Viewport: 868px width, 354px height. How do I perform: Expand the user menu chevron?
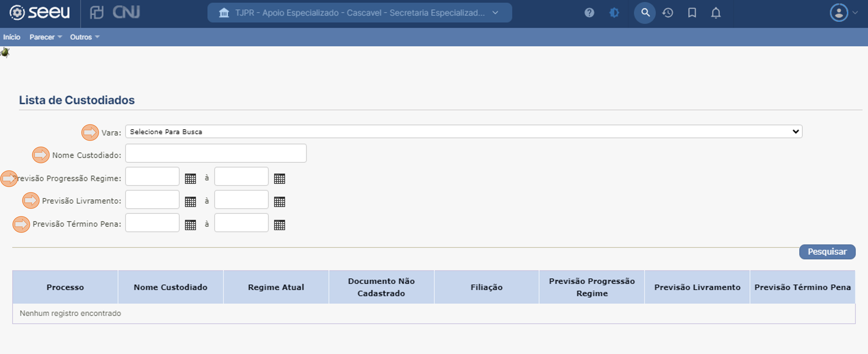pos(855,13)
